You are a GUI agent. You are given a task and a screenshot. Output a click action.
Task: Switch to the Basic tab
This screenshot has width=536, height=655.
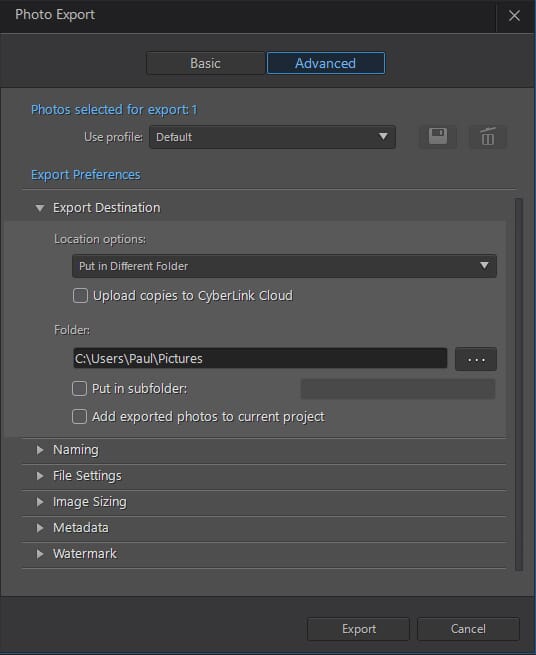(206, 63)
